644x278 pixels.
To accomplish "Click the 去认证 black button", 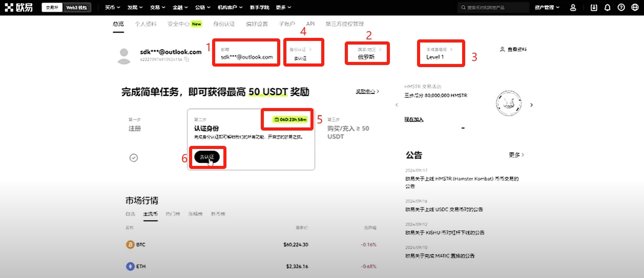I will [x=207, y=157].
